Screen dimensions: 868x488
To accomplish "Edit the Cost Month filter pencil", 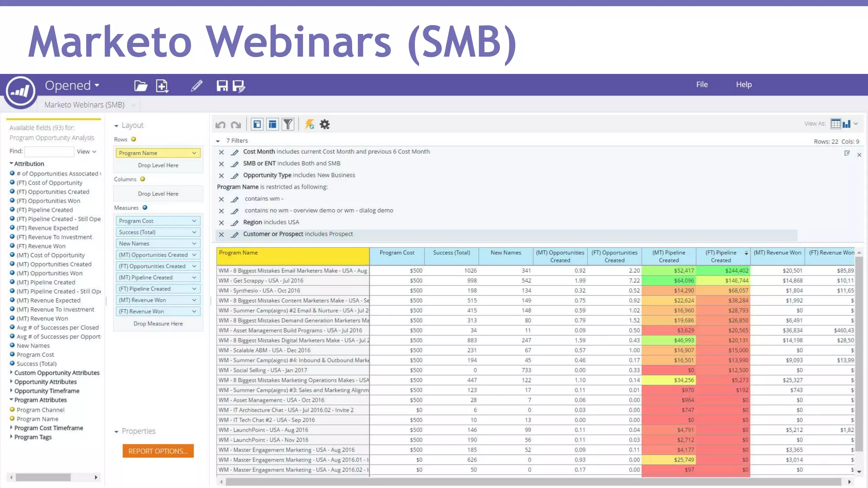I will point(234,152).
